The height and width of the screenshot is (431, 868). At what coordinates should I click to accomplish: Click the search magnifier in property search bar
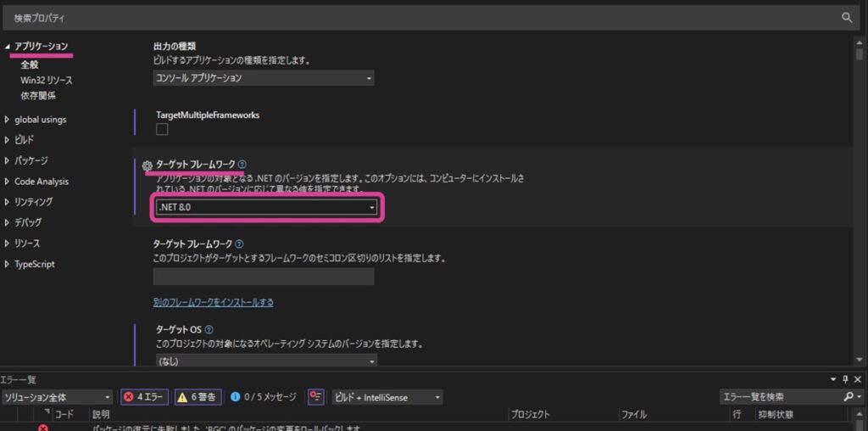pos(846,17)
